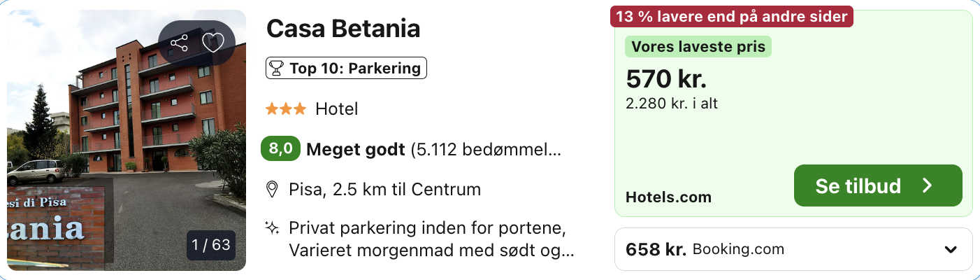Image resolution: width=980 pixels, height=280 pixels.
Task: Click the orange three-star rating
Action: click(285, 109)
